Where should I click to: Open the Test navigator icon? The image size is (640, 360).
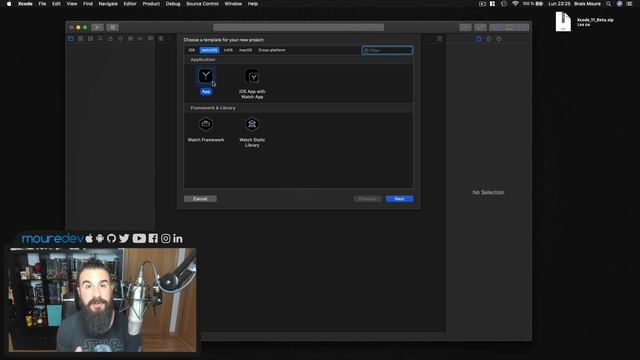point(120,39)
